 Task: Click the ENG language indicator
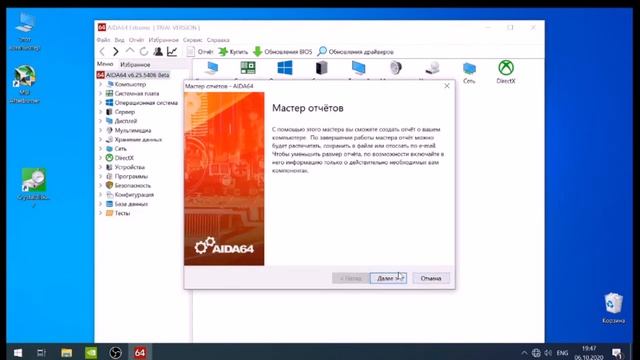(562, 353)
